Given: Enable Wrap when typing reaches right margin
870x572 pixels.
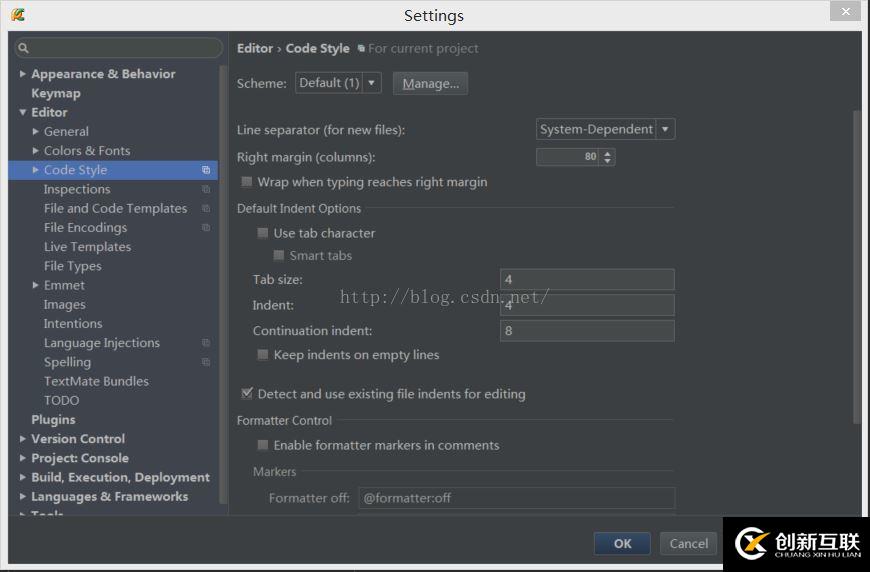Looking at the screenshot, I should point(247,181).
